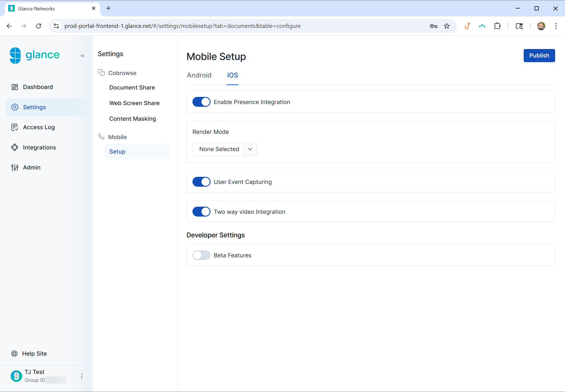This screenshot has width=565, height=392.
Task: Click the Cobrowse section icon
Action: pyautogui.click(x=101, y=73)
